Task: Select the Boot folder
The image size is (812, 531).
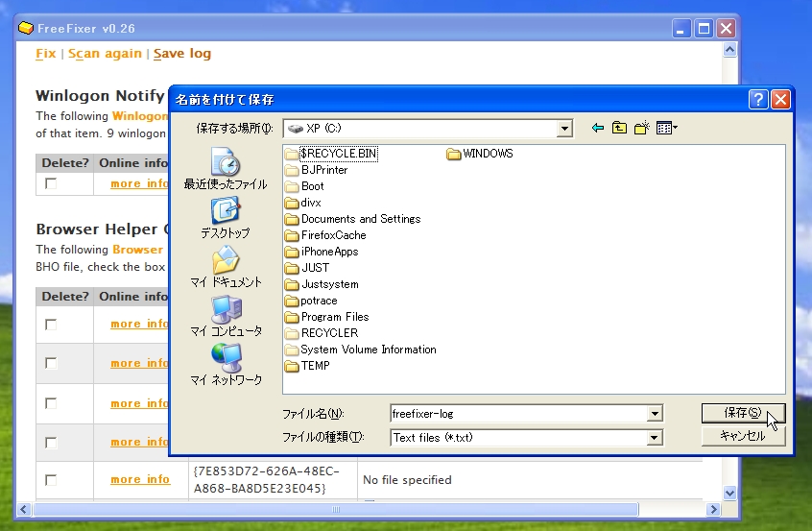Action: [x=304, y=186]
